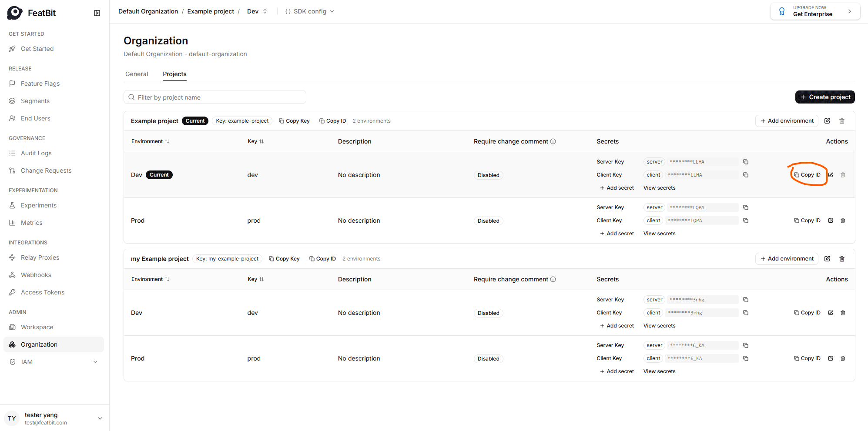This screenshot has width=868, height=431.
Task: Open Audit Logs in the sidebar
Action: pyautogui.click(x=54, y=153)
